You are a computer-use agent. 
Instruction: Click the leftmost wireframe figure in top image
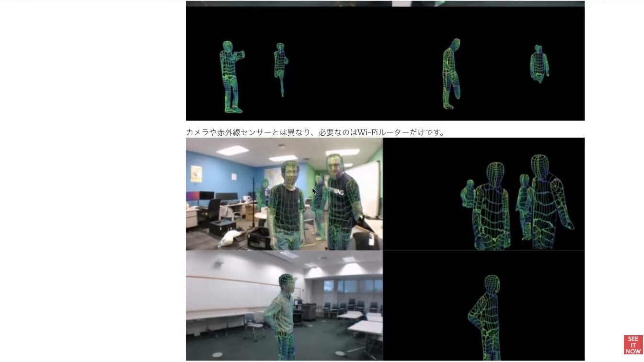tap(231, 77)
